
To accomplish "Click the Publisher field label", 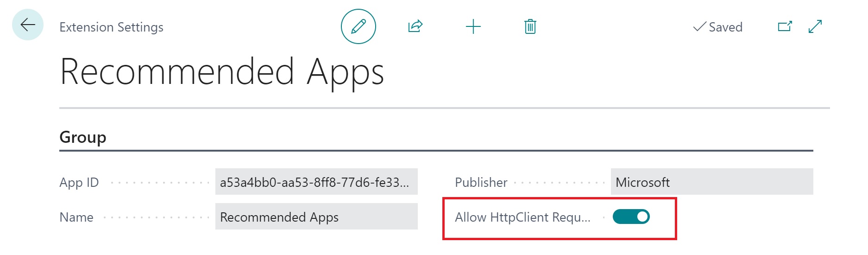I will tap(481, 182).
